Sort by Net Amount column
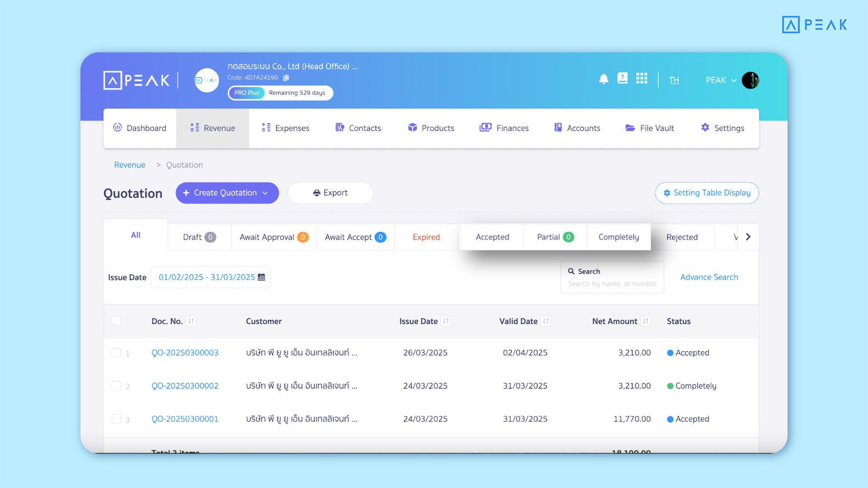 pos(646,321)
